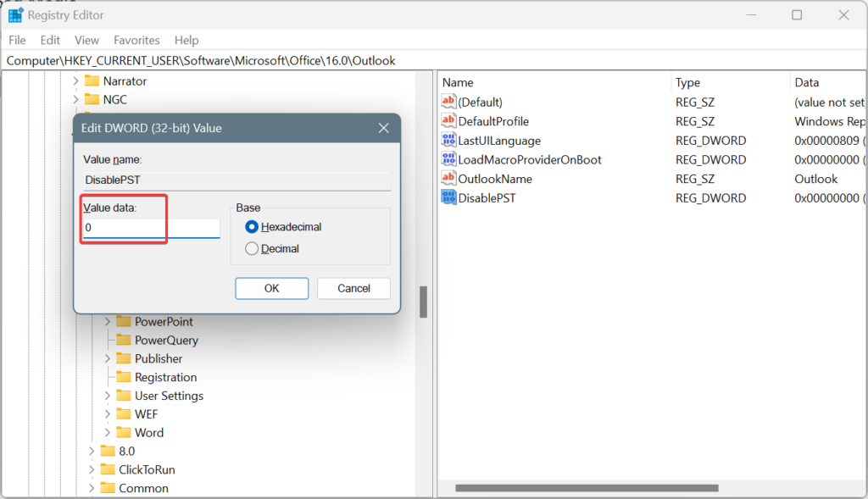The height and width of the screenshot is (499, 868).
Task: Open the Favorites menu
Action: [x=136, y=41]
